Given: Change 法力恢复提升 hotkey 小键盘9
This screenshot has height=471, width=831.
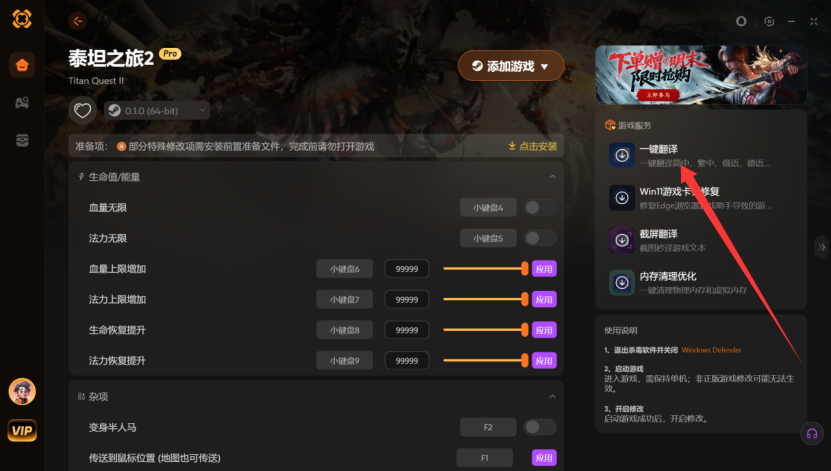Looking at the screenshot, I should click(x=344, y=361).
